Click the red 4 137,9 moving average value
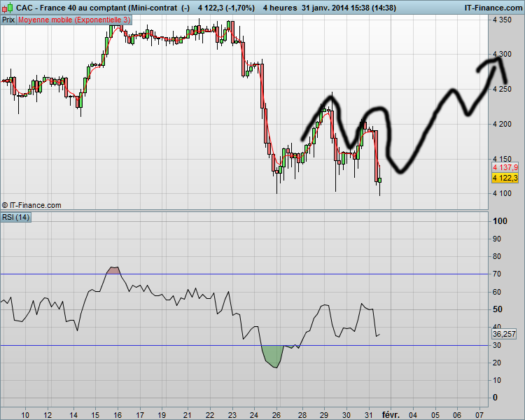525x420 pixels. 505,167
